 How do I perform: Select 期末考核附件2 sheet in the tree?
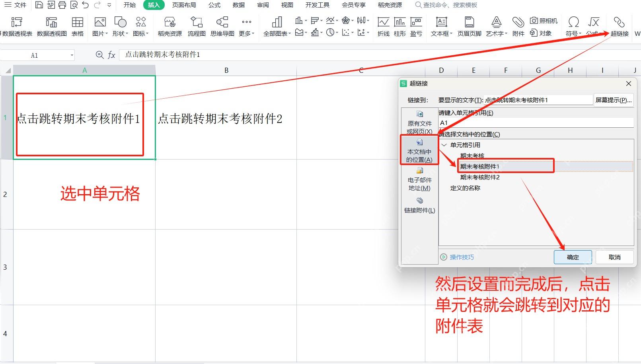(x=480, y=177)
